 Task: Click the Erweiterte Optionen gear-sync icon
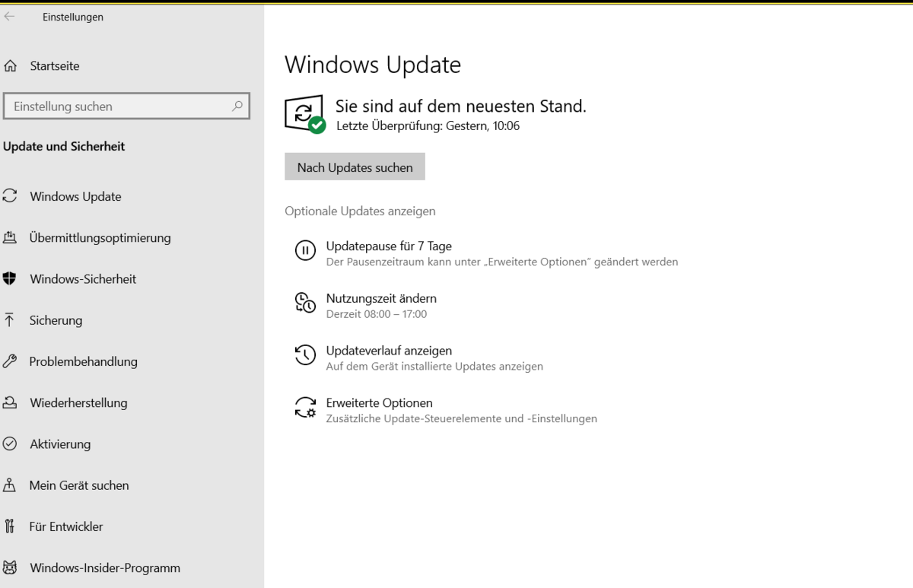click(305, 407)
